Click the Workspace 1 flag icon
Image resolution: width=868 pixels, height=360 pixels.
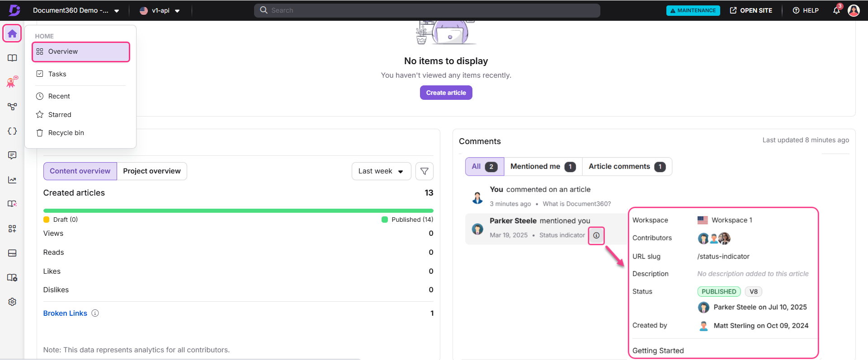coord(703,220)
